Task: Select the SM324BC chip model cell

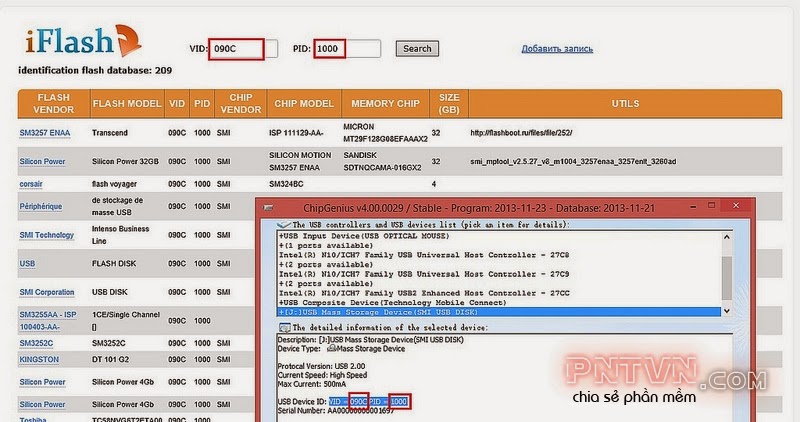Action: coord(286,184)
